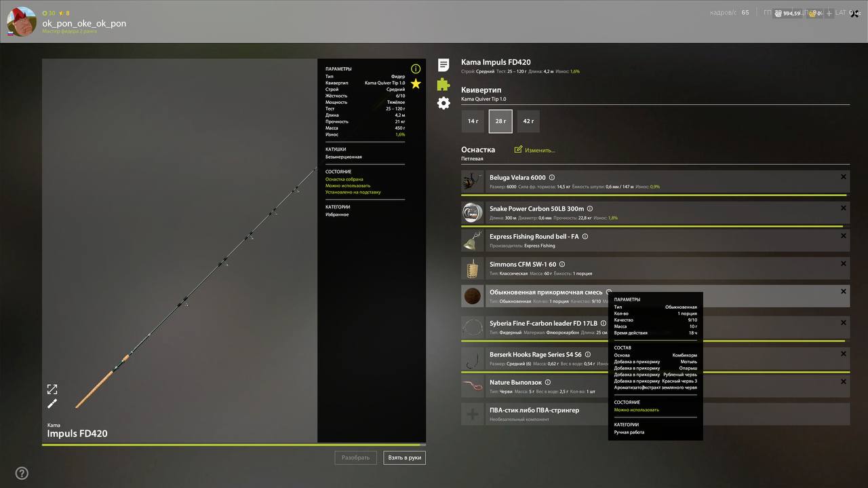Add a ПВА-стик via the plus slot
This screenshot has width=868, height=488.
[472, 414]
